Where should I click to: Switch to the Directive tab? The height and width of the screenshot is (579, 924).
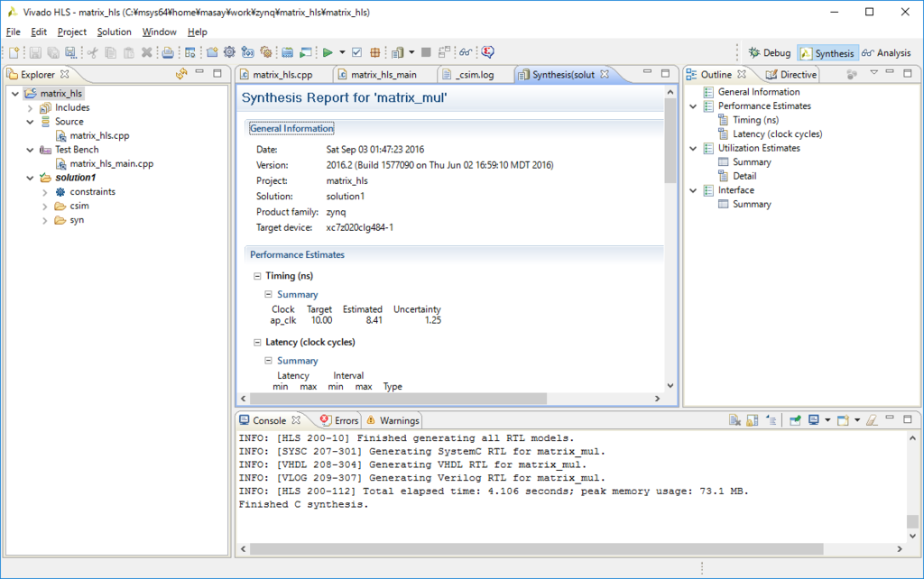(x=790, y=74)
